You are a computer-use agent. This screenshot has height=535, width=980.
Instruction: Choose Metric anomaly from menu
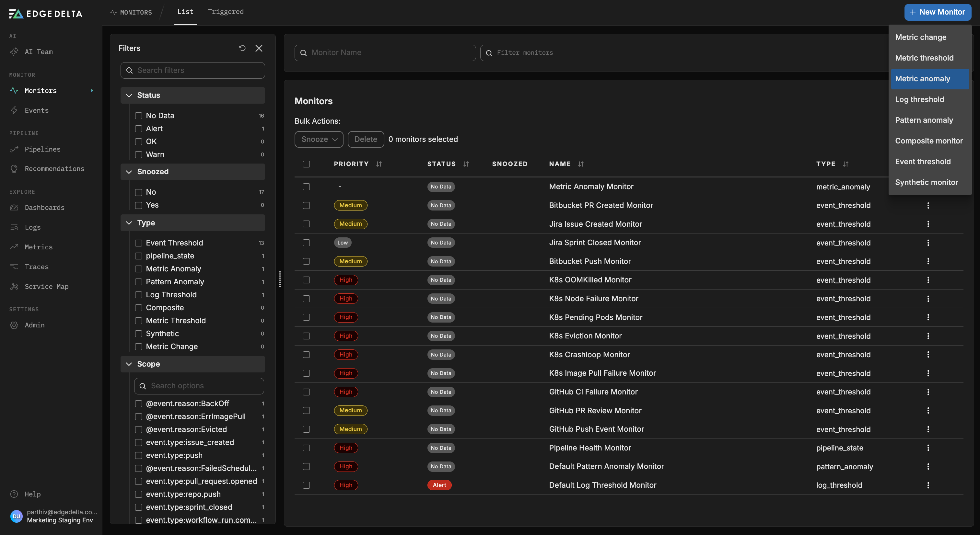930,79
